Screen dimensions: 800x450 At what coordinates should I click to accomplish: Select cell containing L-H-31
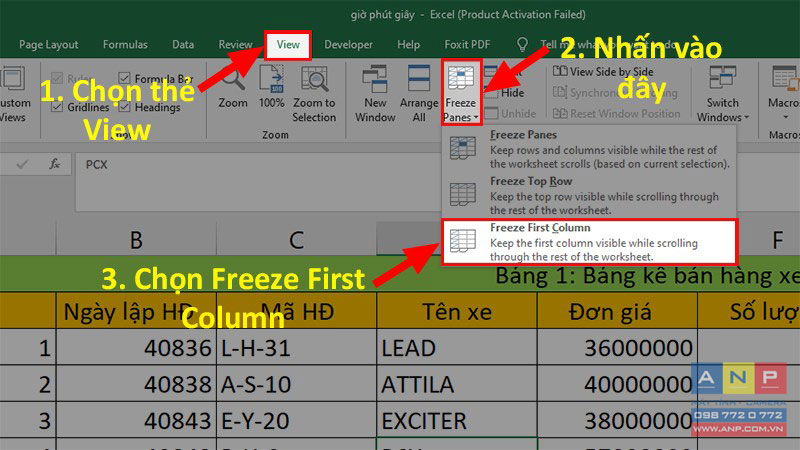(x=296, y=347)
